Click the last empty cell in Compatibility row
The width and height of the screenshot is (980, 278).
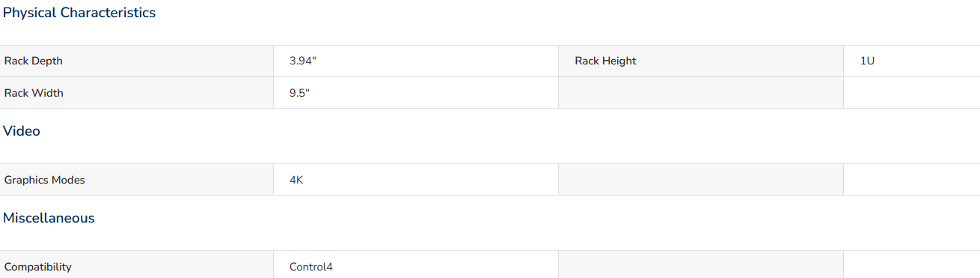point(912,265)
